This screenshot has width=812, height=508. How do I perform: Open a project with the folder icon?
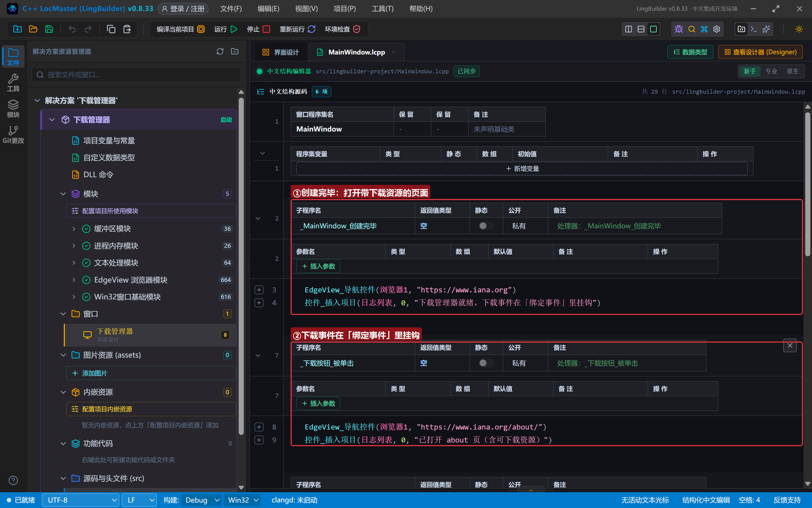click(33, 29)
